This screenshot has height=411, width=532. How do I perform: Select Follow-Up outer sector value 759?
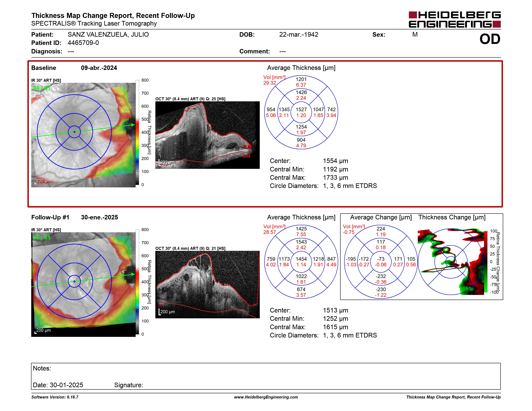pyautogui.click(x=271, y=259)
